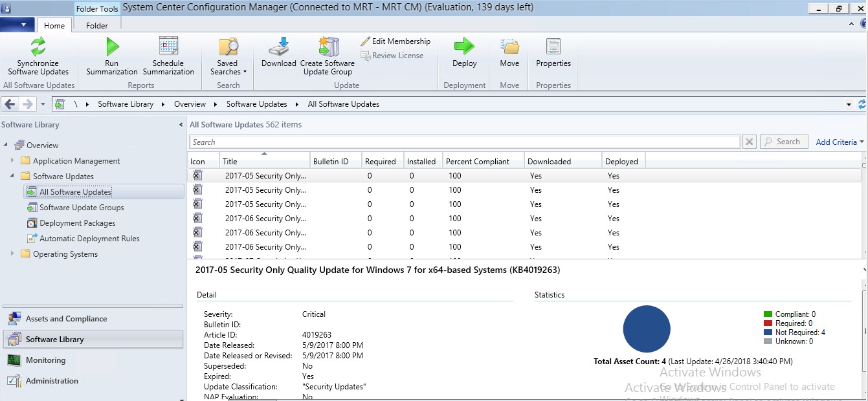
Task: Open the Monitoring workspace
Action: 45,360
